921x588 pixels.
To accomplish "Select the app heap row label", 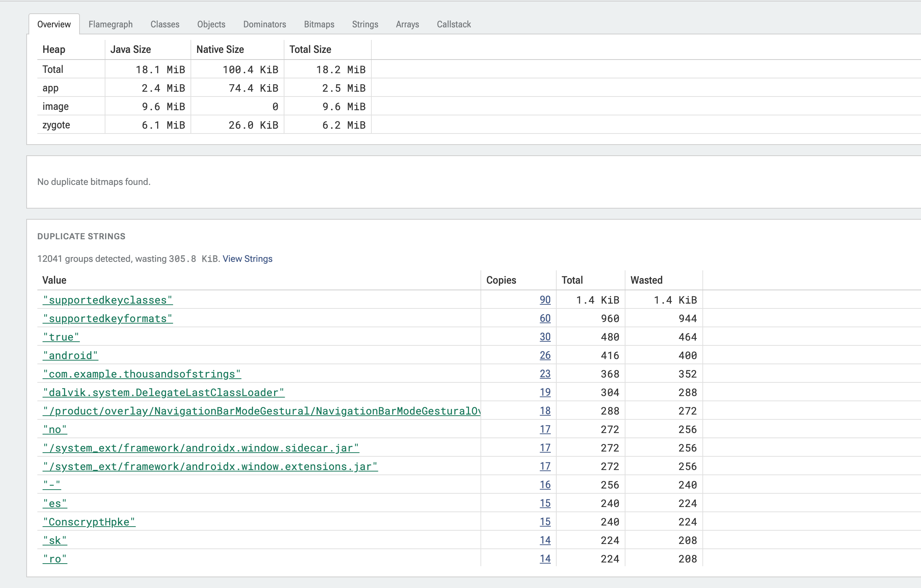I will click(x=50, y=88).
